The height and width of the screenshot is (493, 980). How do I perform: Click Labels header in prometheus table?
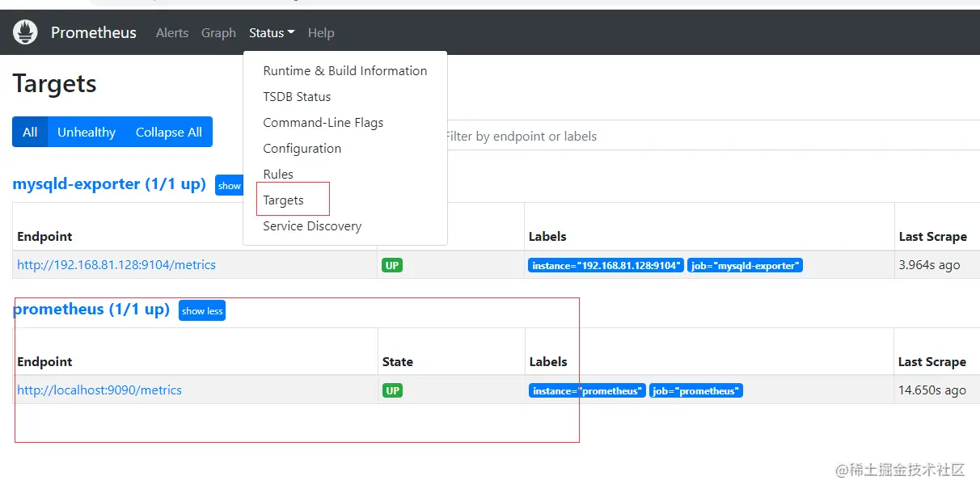547,362
